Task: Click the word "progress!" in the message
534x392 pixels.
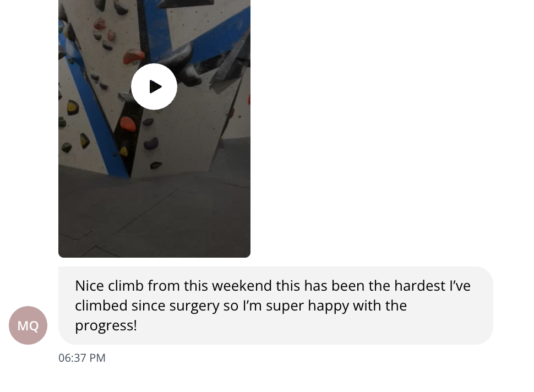Action: tap(106, 325)
